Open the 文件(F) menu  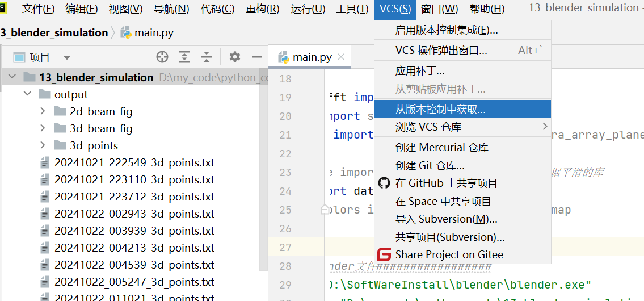click(x=38, y=9)
